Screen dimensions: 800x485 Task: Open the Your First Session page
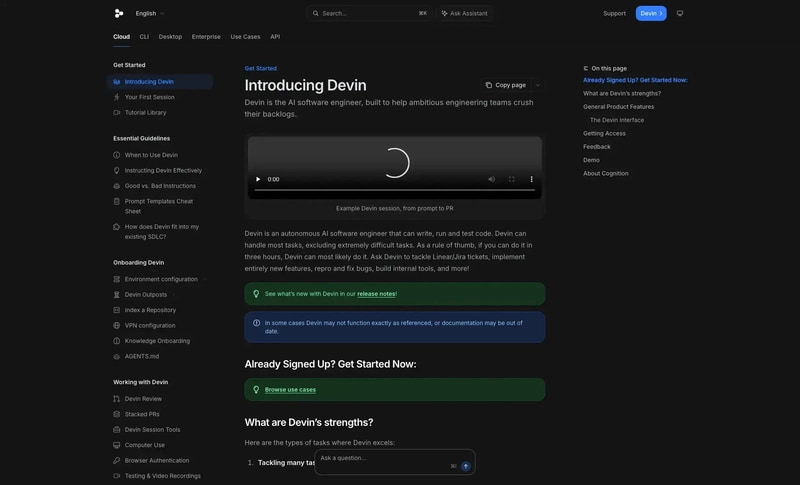(149, 97)
